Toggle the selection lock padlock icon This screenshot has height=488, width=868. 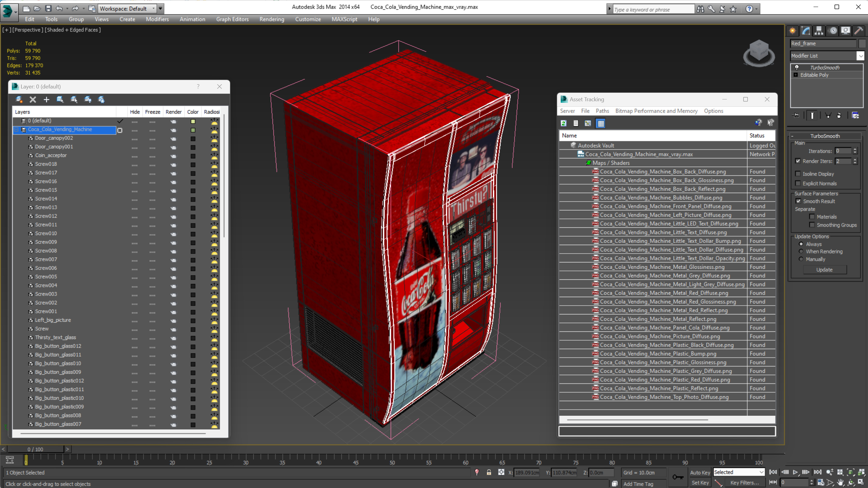(489, 472)
